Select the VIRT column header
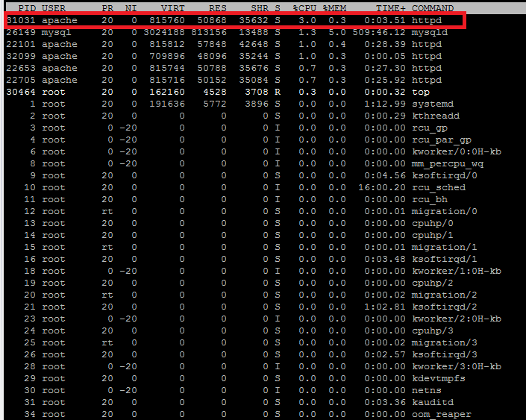This screenshot has width=526, height=420. pos(173,8)
